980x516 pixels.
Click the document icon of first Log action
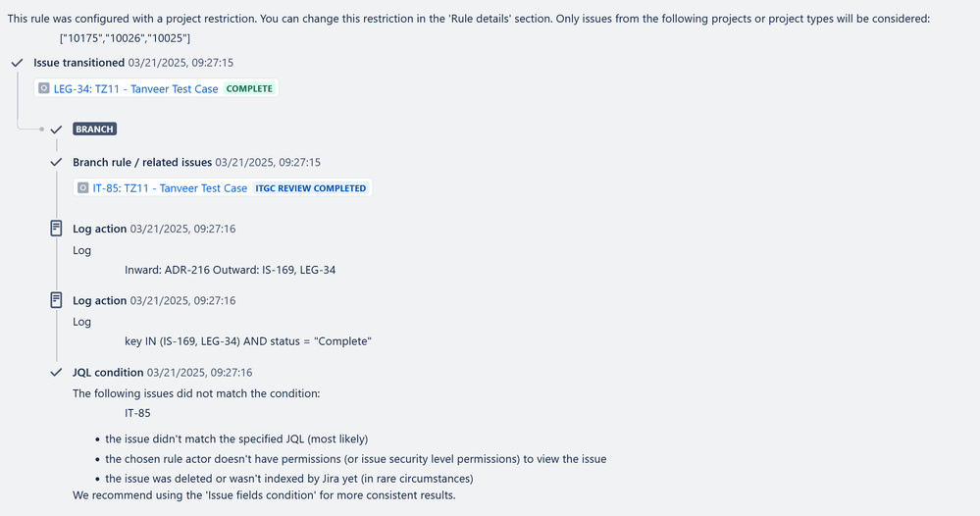tap(56, 229)
